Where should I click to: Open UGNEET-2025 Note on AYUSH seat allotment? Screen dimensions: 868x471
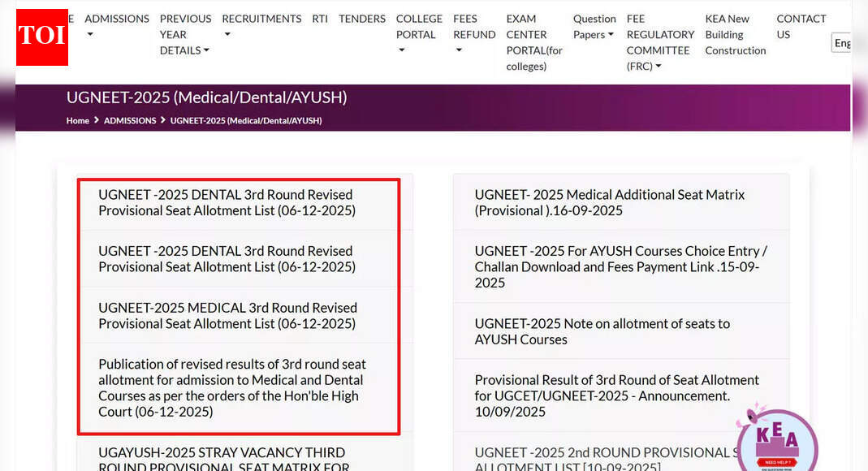pyautogui.click(x=602, y=331)
